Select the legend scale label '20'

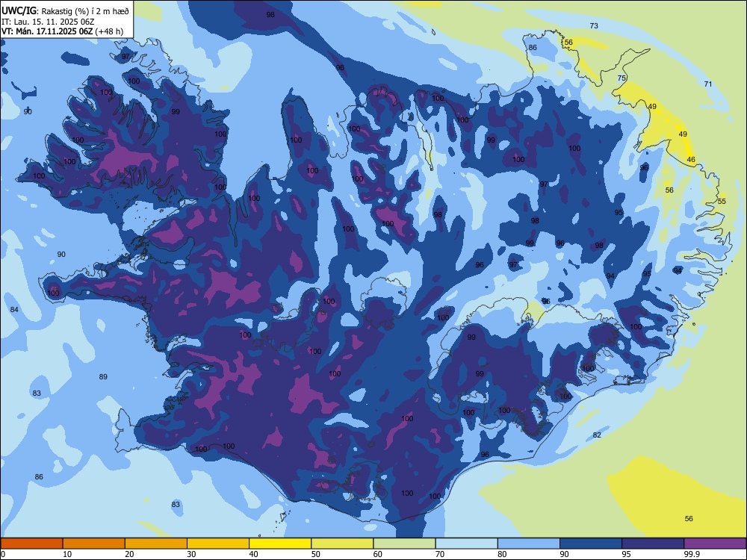(129, 554)
